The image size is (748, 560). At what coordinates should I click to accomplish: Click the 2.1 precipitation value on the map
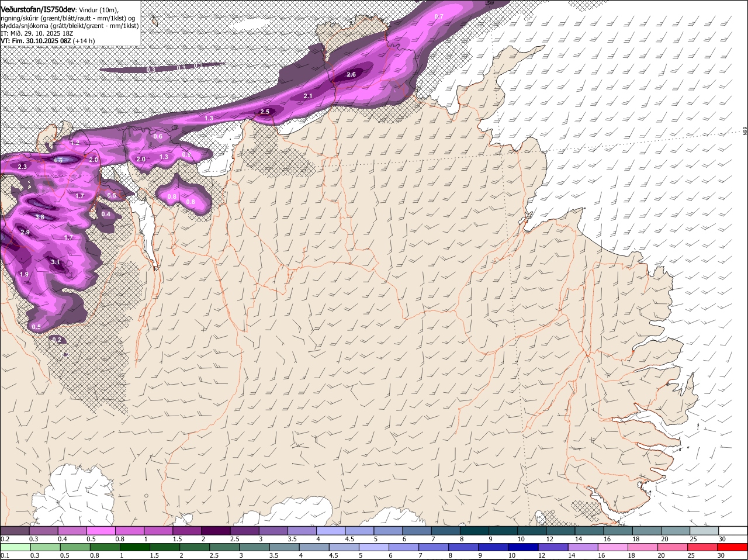coord(308,96)
